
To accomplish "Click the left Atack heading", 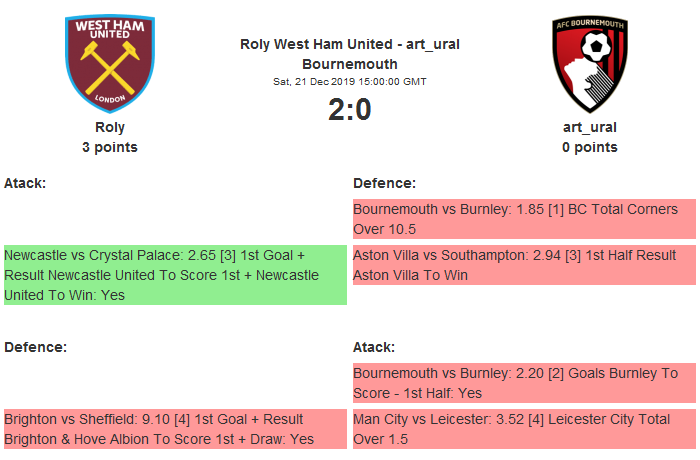I will point(25,183).
